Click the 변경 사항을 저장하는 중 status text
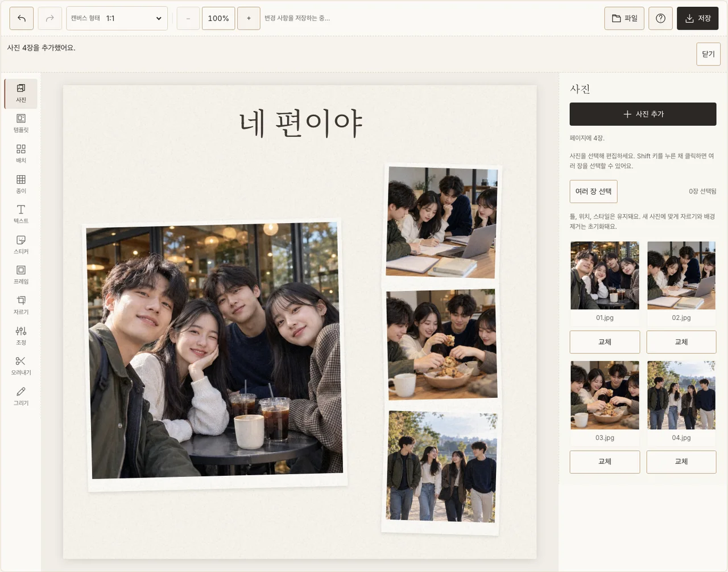Screen dimensions: 728x572 (297, 18)
